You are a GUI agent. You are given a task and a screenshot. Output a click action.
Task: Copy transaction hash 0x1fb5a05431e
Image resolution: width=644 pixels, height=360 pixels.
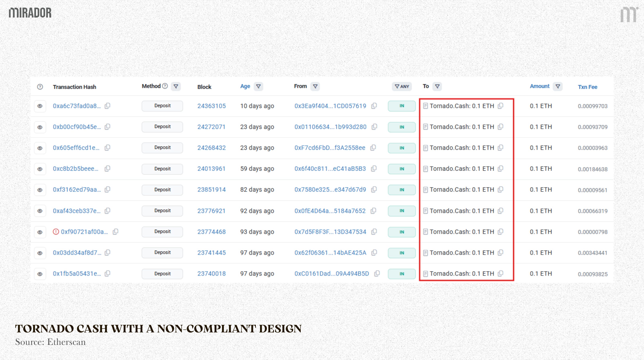107,274
